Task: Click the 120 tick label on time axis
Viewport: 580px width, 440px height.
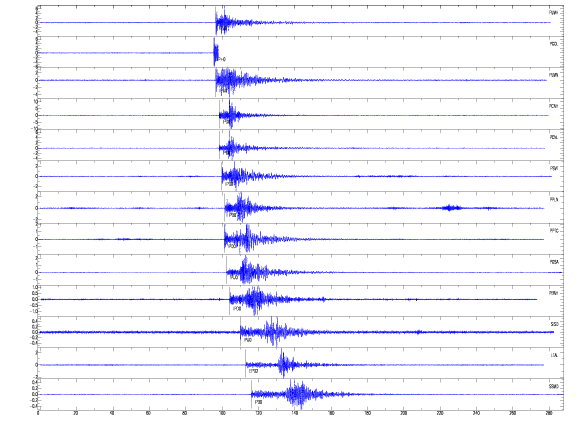Action: [x=258, y=413]
